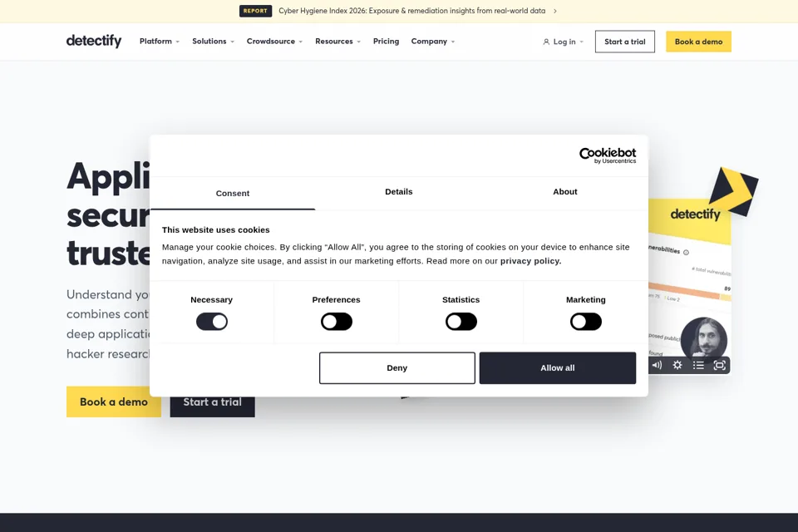Open the Pricing page
Image resolution: width=798 pixels, height=532 pixels.
386,42
